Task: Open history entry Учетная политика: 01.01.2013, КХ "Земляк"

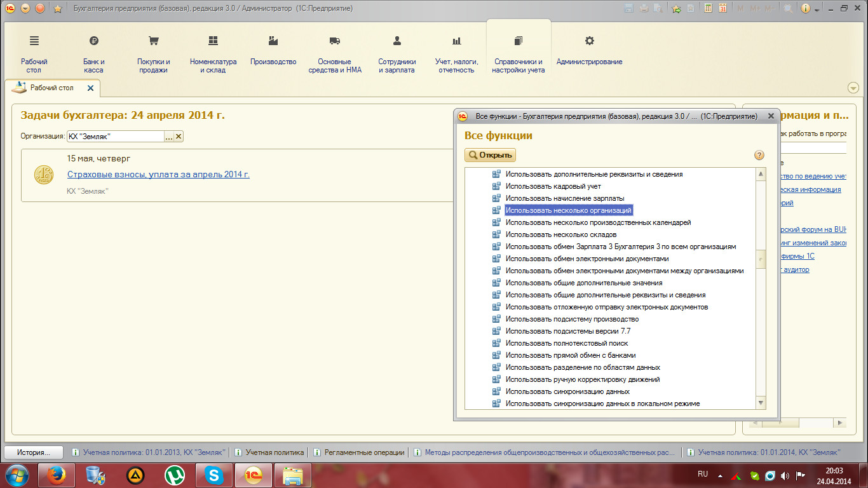Action: (149, 452)
